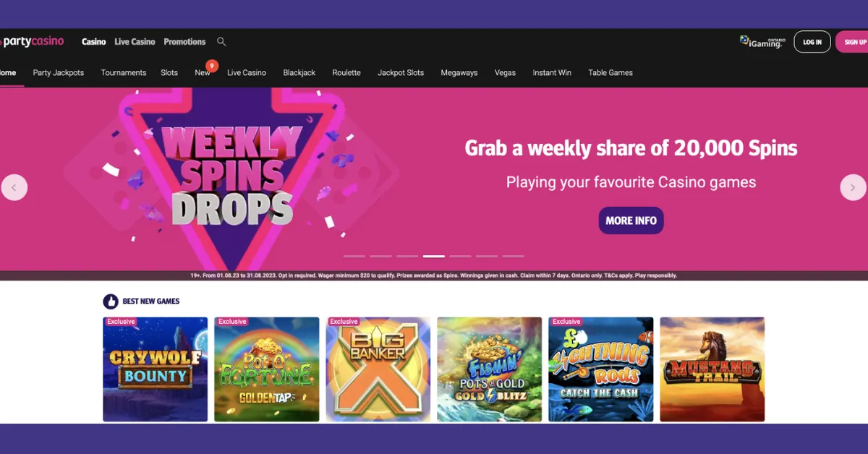Click the pink SIGN UP button
The height and width of the screenshot is (454, 868).
(x=852, y=42)
